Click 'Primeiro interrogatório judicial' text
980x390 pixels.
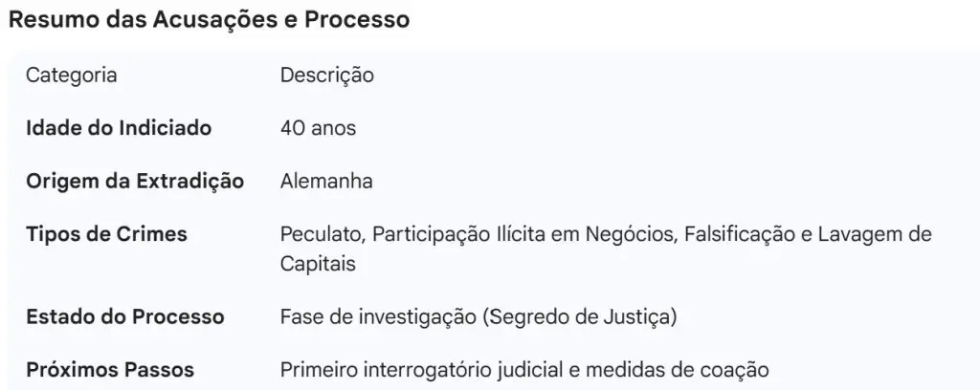(422, 370)
